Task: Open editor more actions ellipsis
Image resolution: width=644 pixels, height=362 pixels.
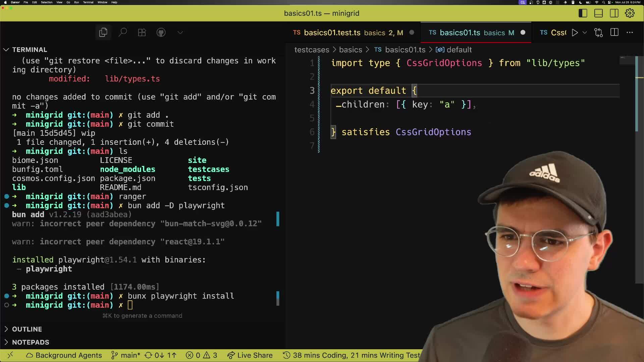Action: pos(630,33)
